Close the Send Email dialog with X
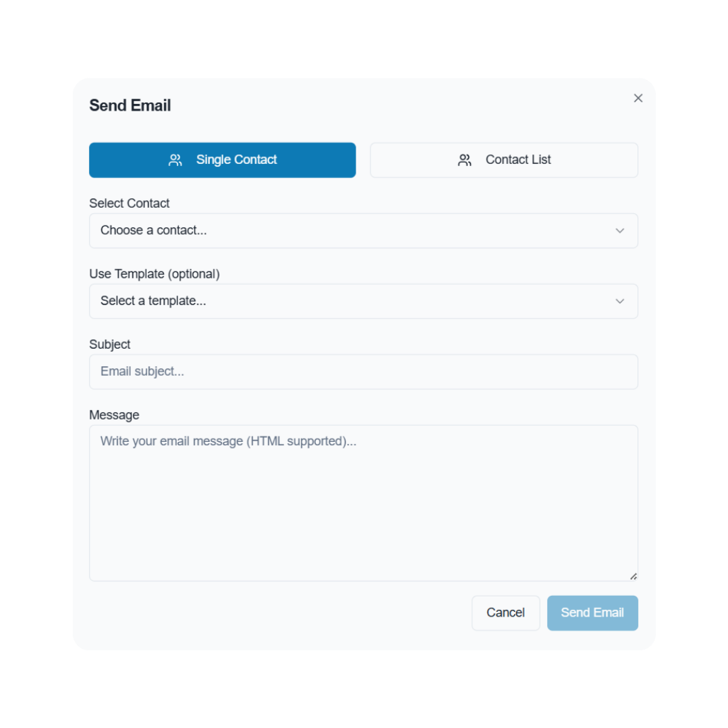 pyautogui.click(x=638, y=98)
